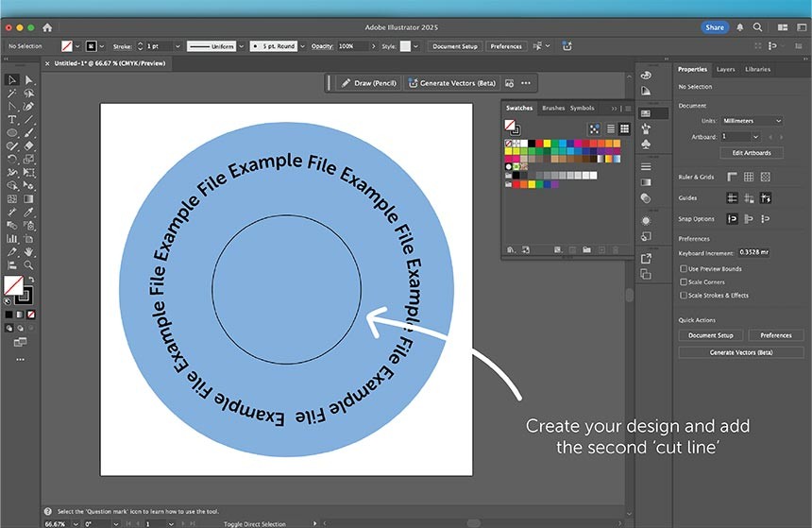Open the Style dropdown arrow
Screen dimensions: 812x528
tap(415, 46)
